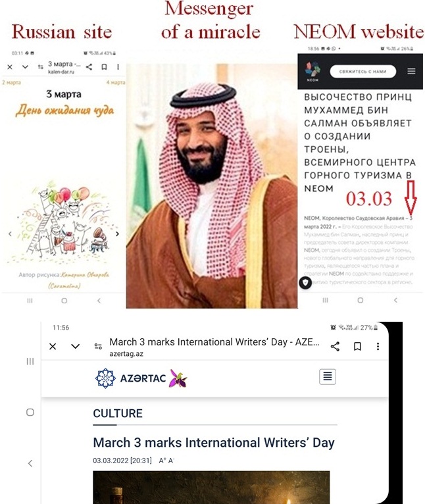Image resolution: width=425 pixels, height=504 pixels.
Task: Show previous drawing with left arrow
Action: (x=10, y=234)
